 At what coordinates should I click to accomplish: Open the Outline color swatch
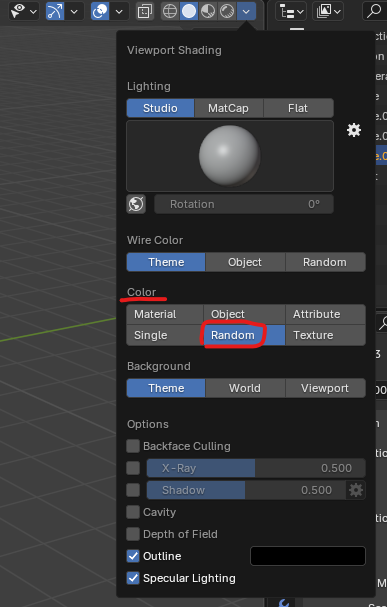tap(308, 556)
